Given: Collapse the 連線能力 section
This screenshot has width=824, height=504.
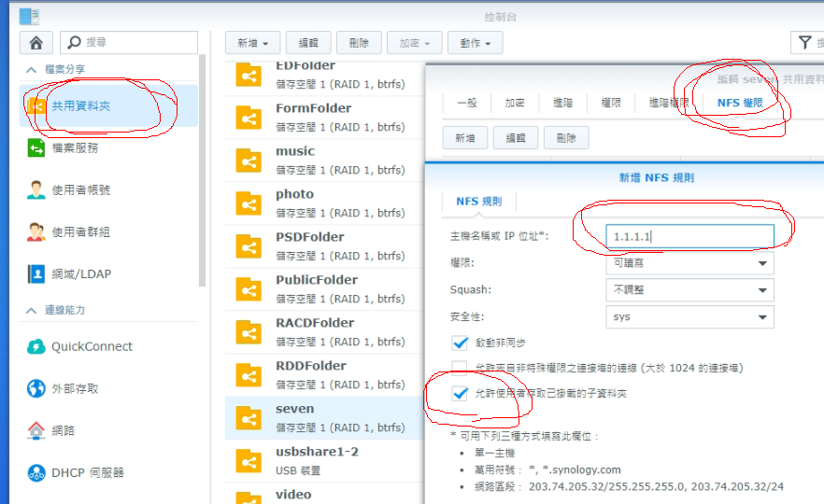Looking at the screenshot, I should (x=31, y=310).
